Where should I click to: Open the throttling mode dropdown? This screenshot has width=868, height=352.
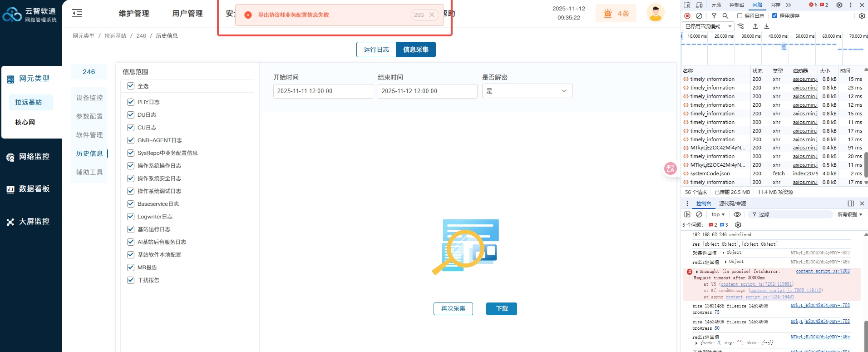coord(708,26)
